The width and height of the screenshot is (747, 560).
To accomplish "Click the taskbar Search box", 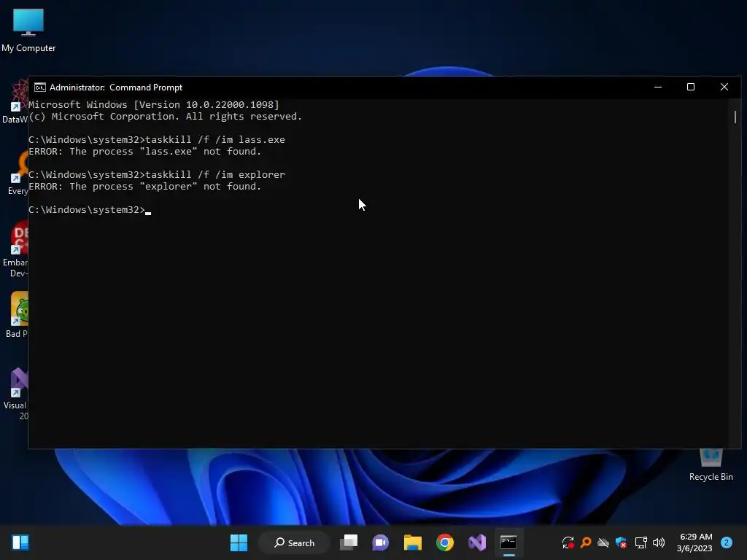I will coord(294,542).
